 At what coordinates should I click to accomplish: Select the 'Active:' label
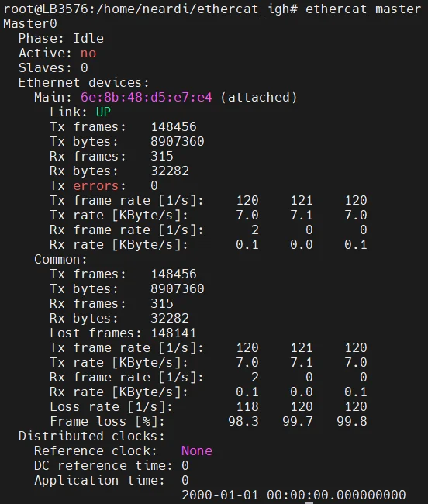45,54
